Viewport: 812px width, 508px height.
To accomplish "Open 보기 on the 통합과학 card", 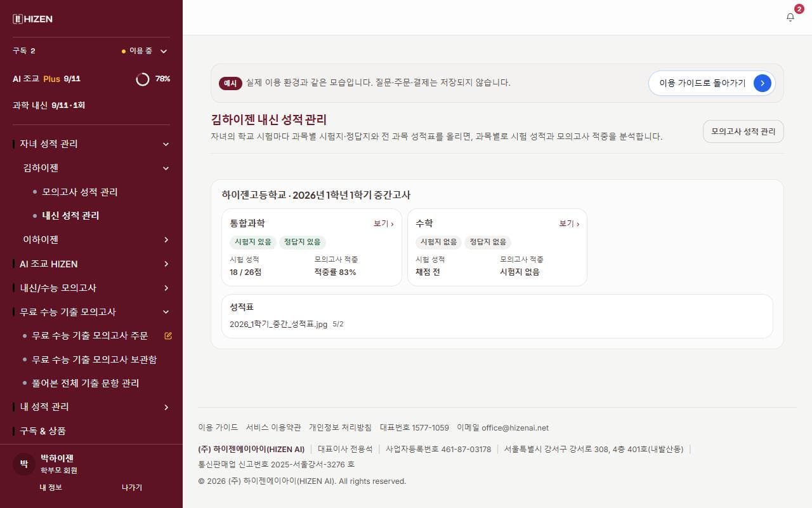I will pos(384,224).
